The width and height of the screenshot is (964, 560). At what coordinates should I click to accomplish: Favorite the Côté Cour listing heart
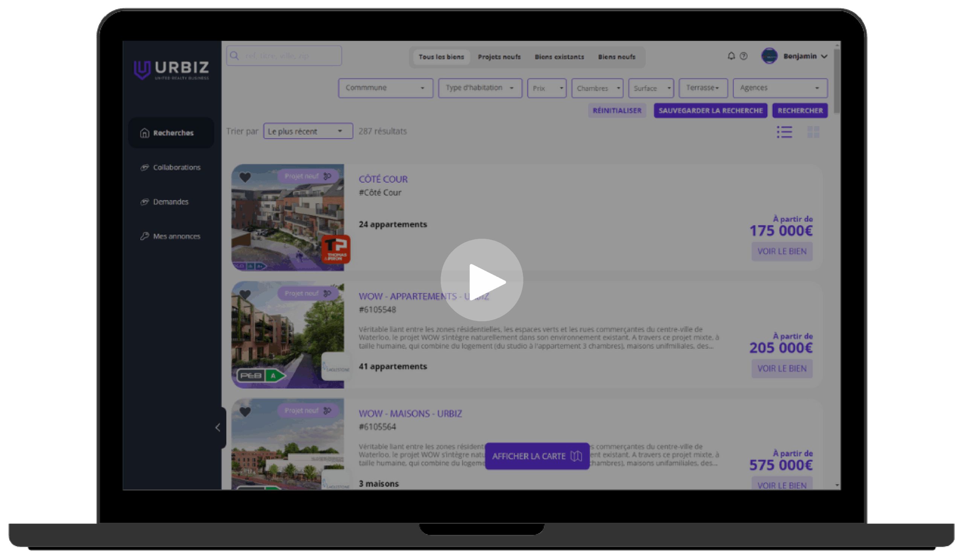(x=245, y=177)
